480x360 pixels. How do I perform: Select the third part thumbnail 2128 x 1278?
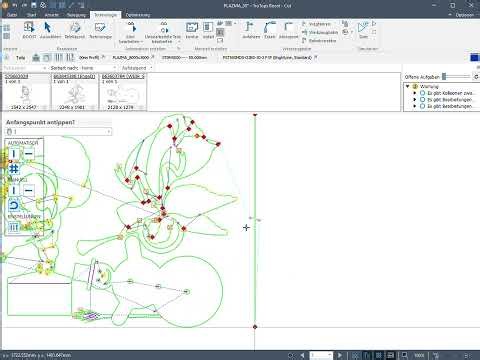[123, 92]
